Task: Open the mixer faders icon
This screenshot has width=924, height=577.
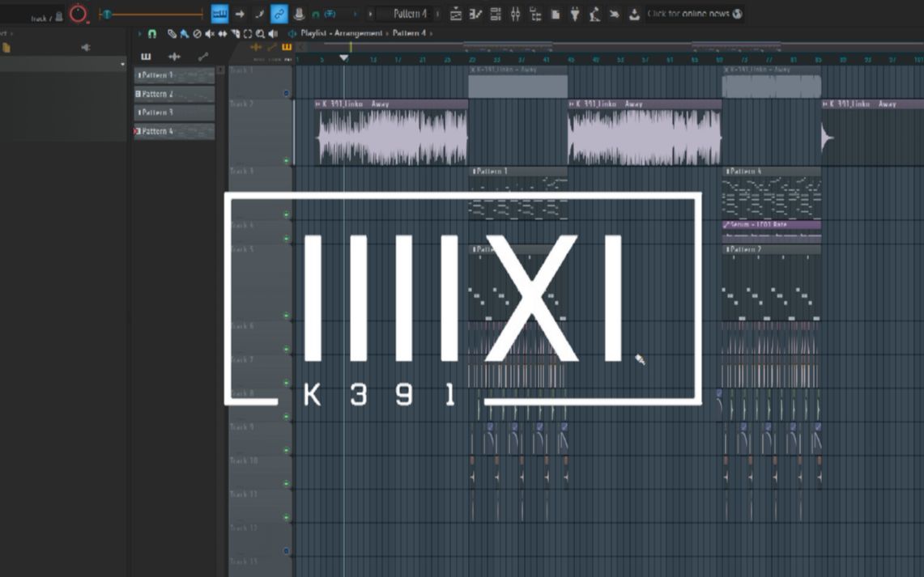Action: pos(516,14)
